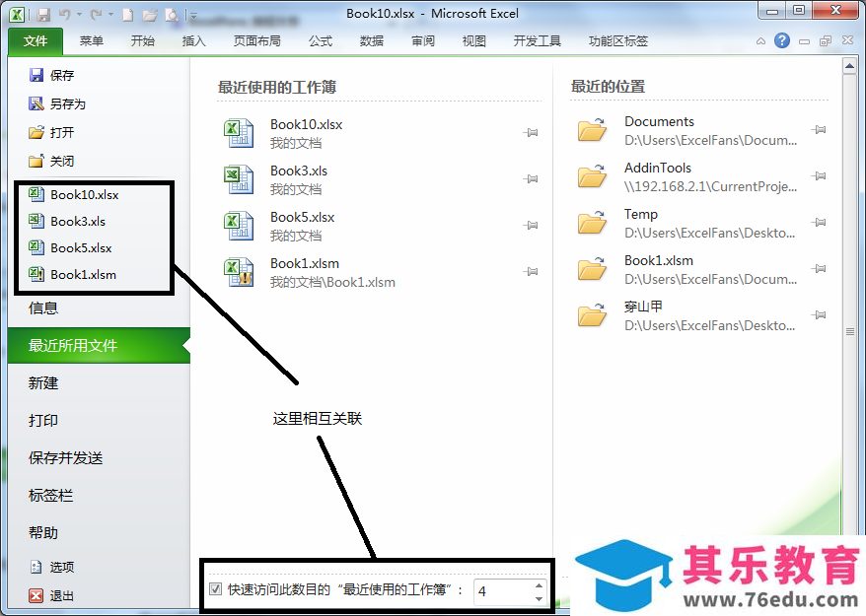Pin the Temp folder location
The height and width of the screenshot is (616, 866).
[x=819, y=223]
